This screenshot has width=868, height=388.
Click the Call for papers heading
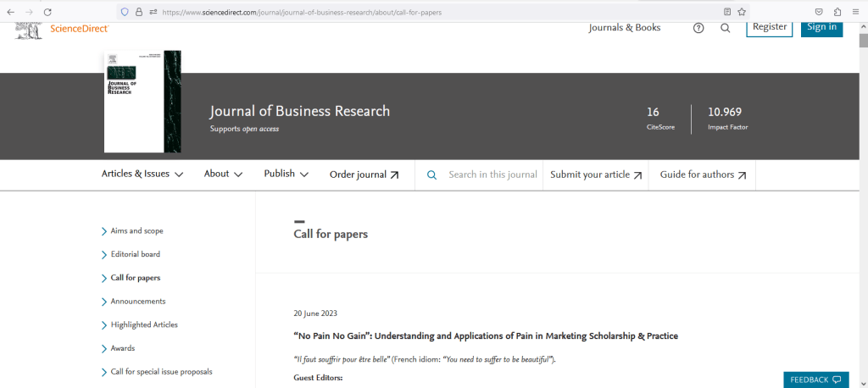(331, 234)
